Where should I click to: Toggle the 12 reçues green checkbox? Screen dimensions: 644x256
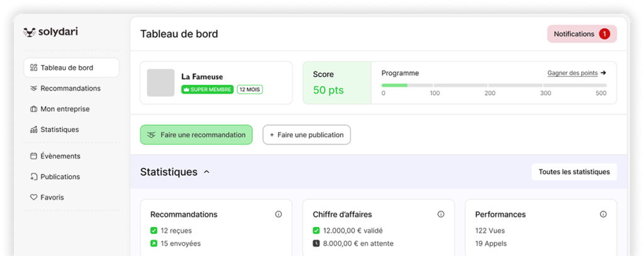tap(154, 231)
